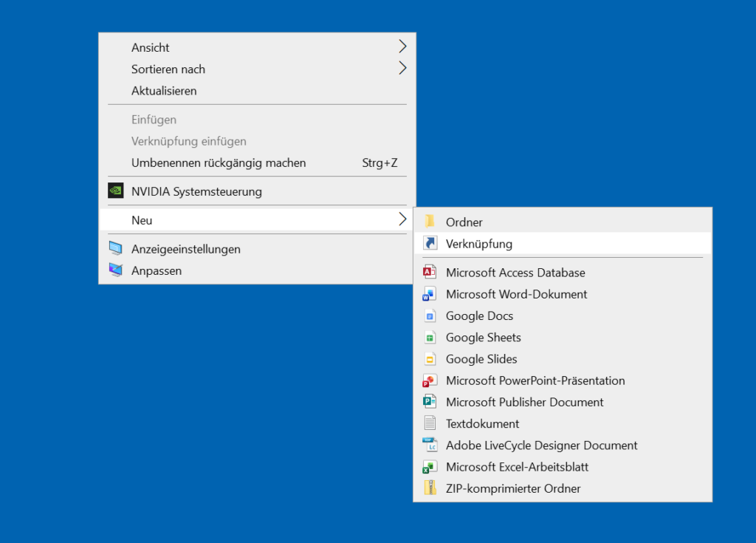Screen dimensions: 756x543
Task: Click the PowerPoint-Präsentation icon
Action: [x=430, y=380]
